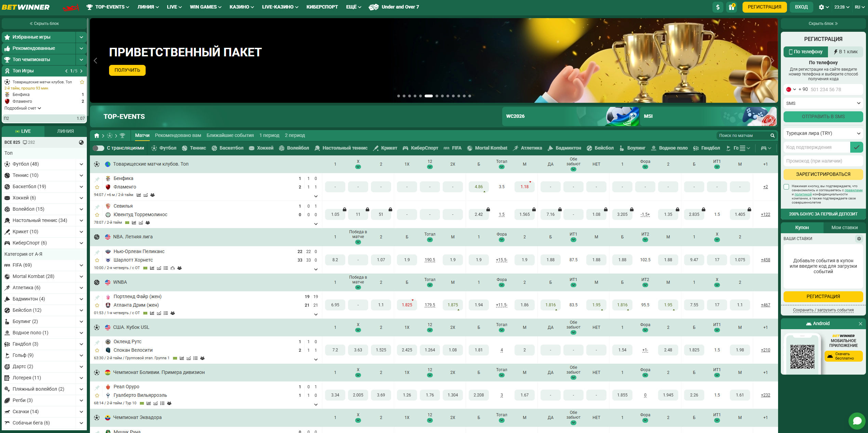Click the confirm checkmark beside Код подтверждения
868x433 pixels.
(856, 147)
